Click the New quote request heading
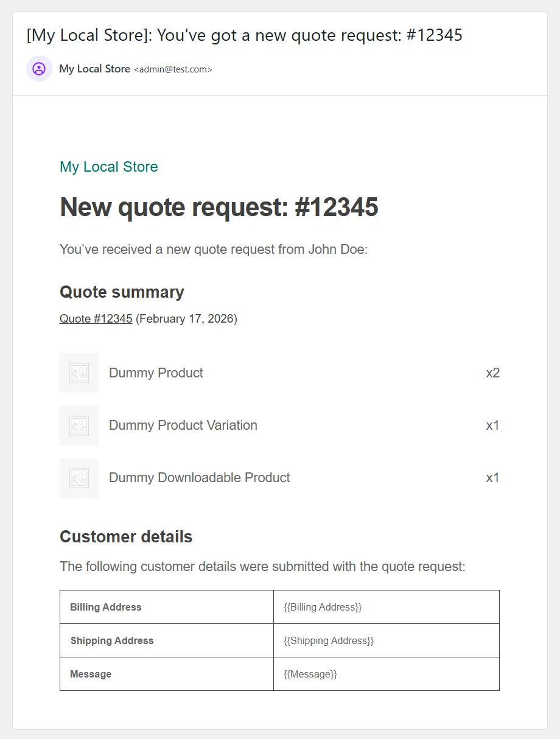The width and height of the screenshot is (560, 739). point(219,208)
